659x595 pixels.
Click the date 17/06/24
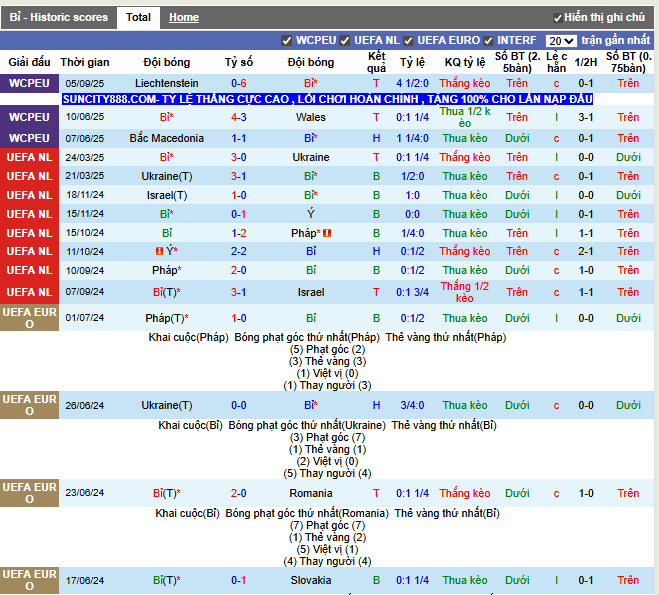coord(84,580)
